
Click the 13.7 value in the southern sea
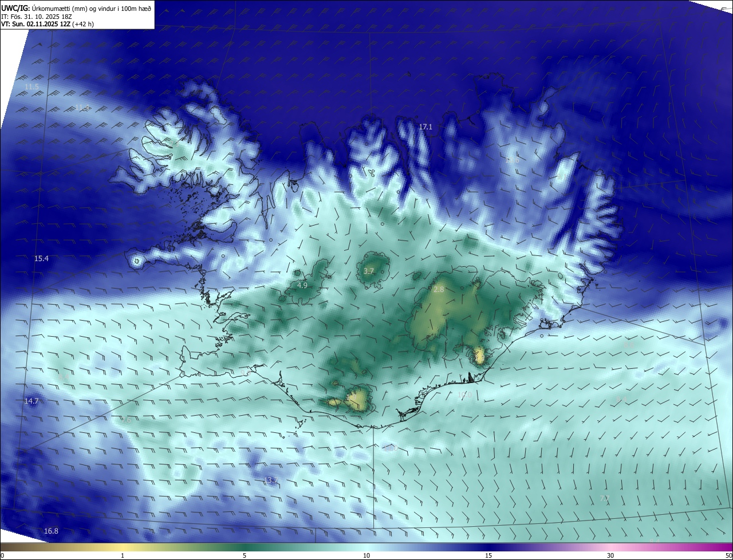point(271,480)
